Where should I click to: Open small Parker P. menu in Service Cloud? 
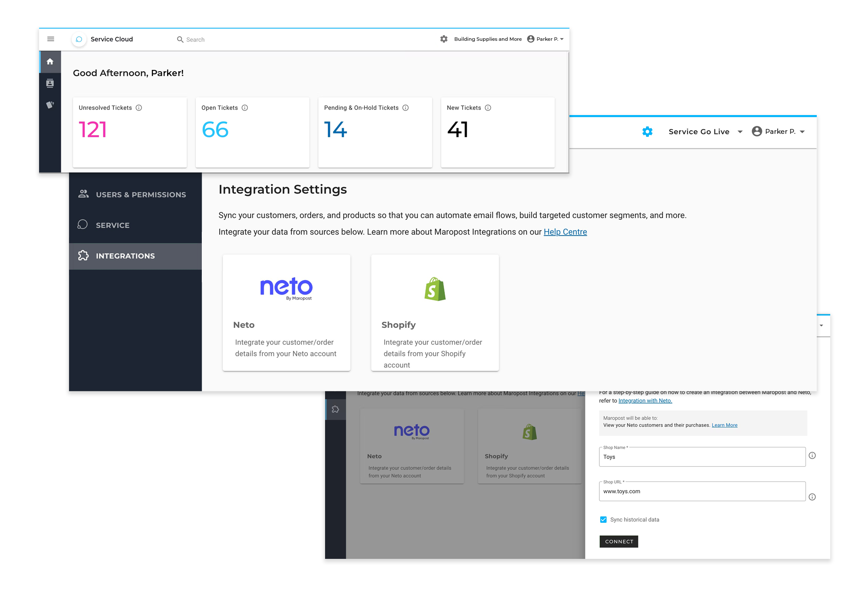(546, 39)
